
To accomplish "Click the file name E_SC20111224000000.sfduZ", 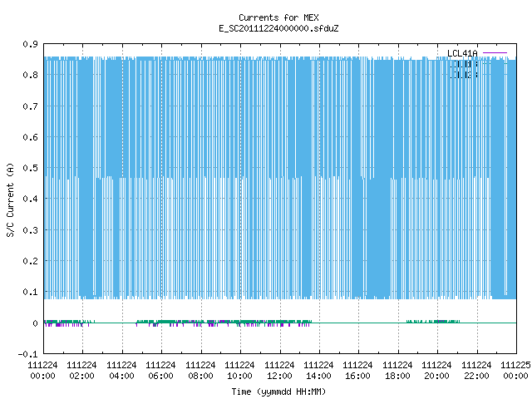I will (278, 28).
